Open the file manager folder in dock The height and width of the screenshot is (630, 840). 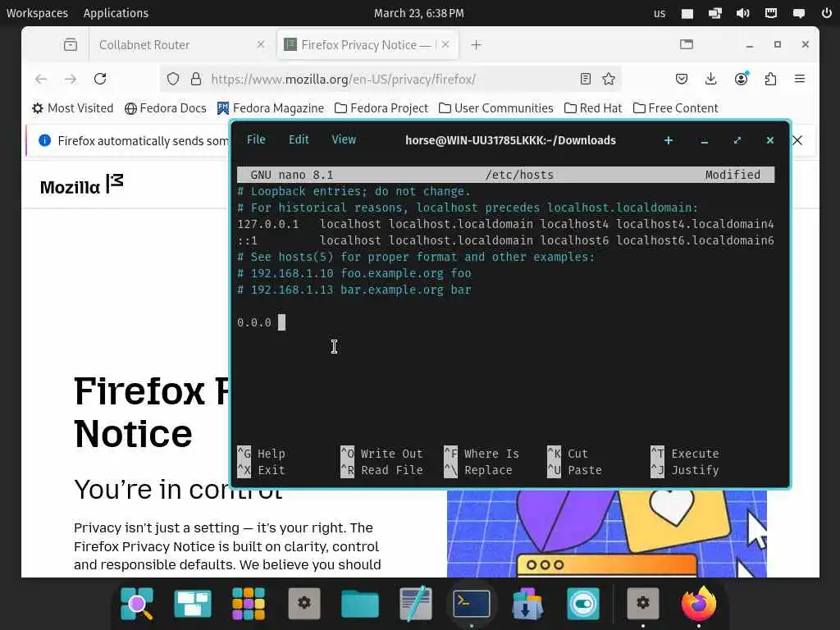(360, 605)
